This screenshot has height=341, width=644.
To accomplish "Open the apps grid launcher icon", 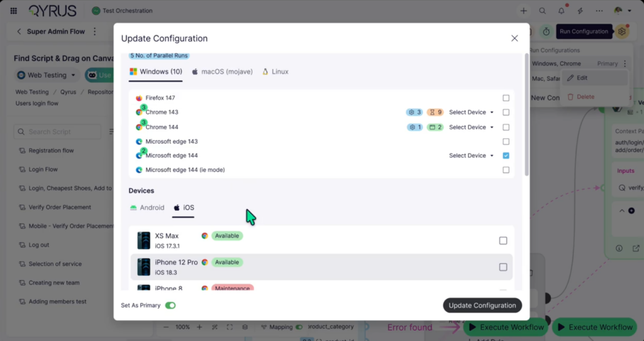I will (14, 11).
